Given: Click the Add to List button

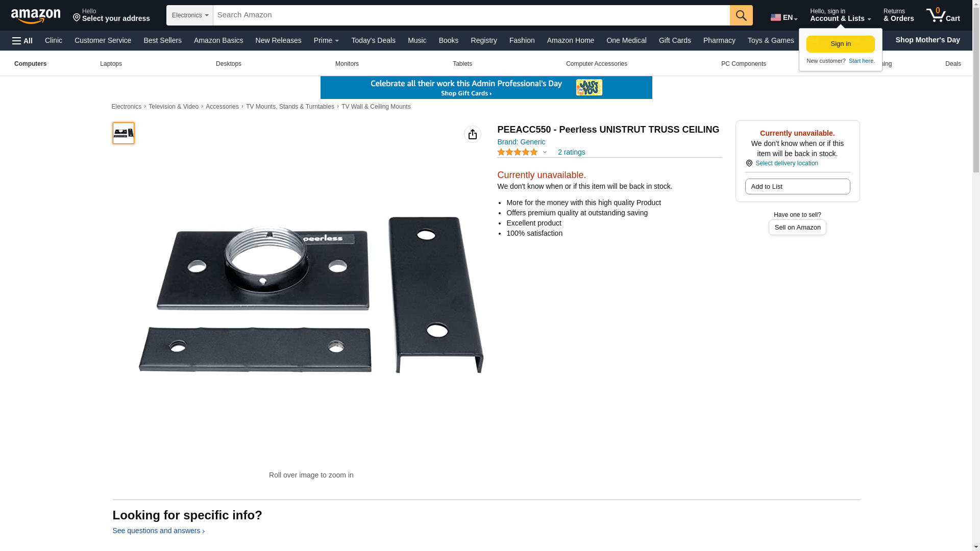Looking at the screenshot, I should coord(797,187).
